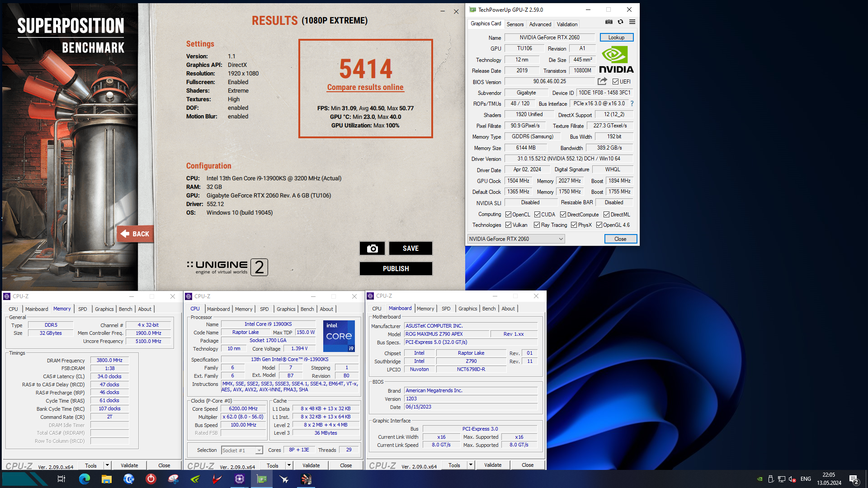Open Graphics tab in the Mainboard CPU-Z window
The width and height of the screenshot is (868, 488).
point(467,309)
